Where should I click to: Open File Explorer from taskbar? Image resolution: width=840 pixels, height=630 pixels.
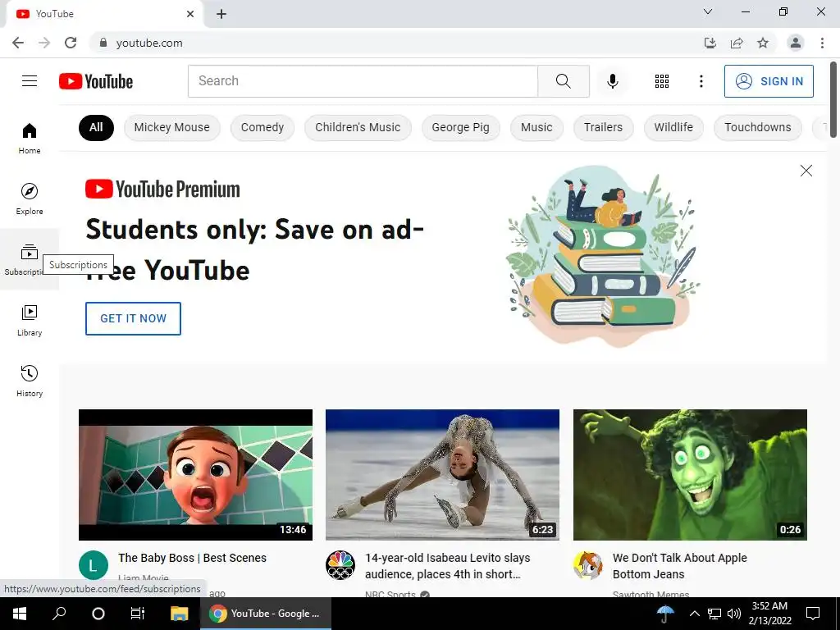point(179,614)
